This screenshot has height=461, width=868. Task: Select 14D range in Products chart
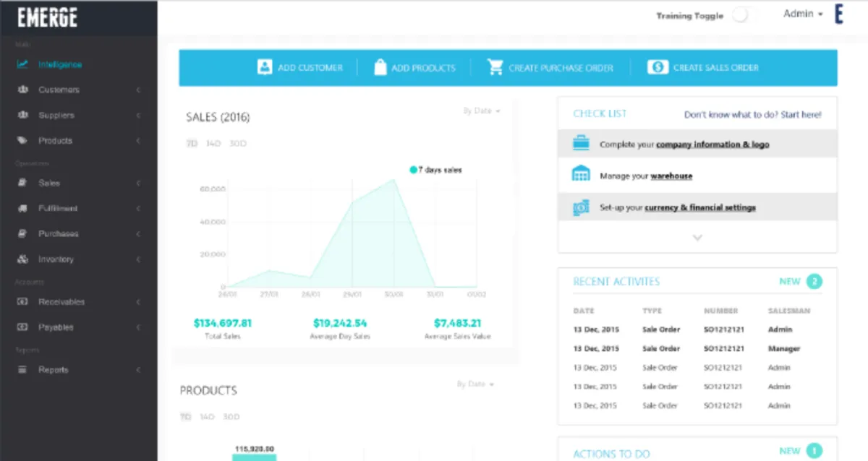click(207, 416)
